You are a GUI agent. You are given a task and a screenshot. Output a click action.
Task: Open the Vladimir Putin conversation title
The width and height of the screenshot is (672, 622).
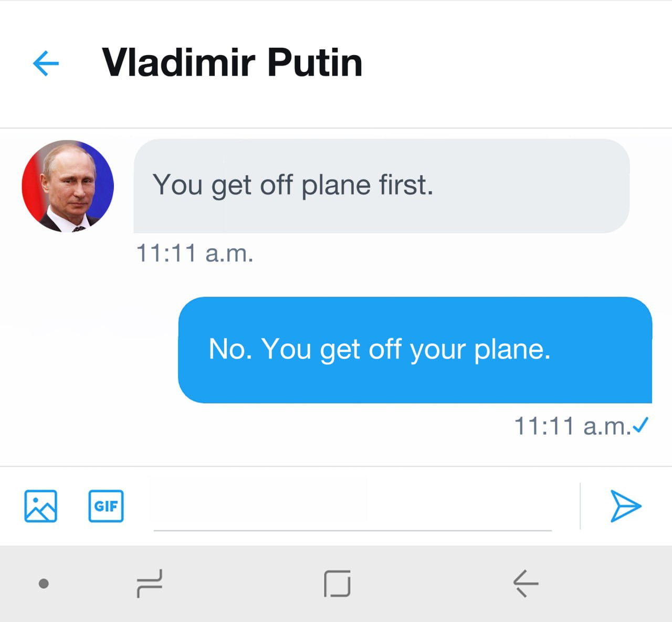coord(232,63)
